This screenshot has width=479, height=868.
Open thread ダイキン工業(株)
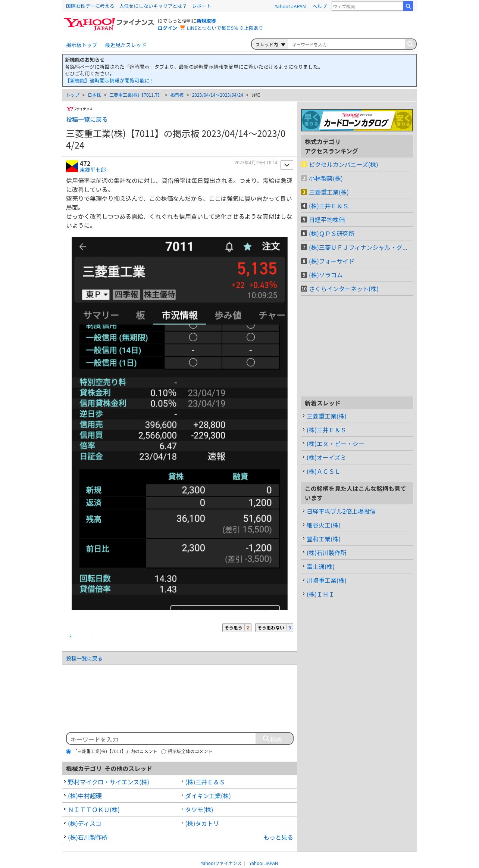[208, 796]
